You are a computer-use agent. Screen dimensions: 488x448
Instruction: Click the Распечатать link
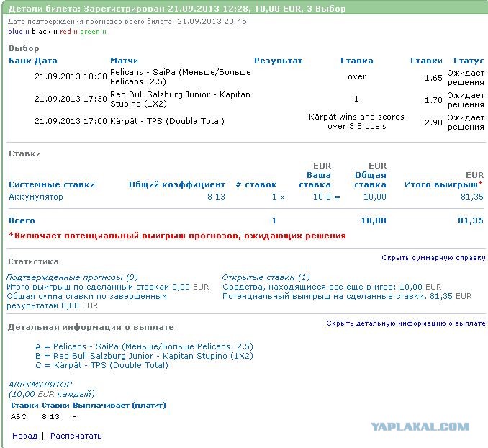pyautogui.click(x=76, y=436)
